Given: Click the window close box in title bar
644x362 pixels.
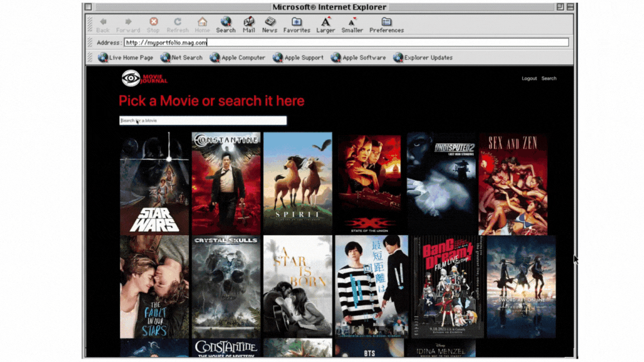Looking at the screenshot, I should 88,7.
